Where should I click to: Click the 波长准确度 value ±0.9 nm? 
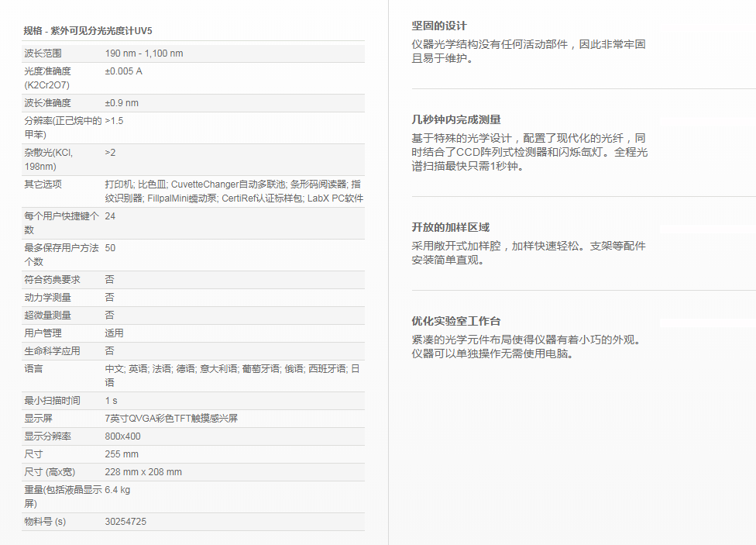pyautogui.click(x=122, y=103)
